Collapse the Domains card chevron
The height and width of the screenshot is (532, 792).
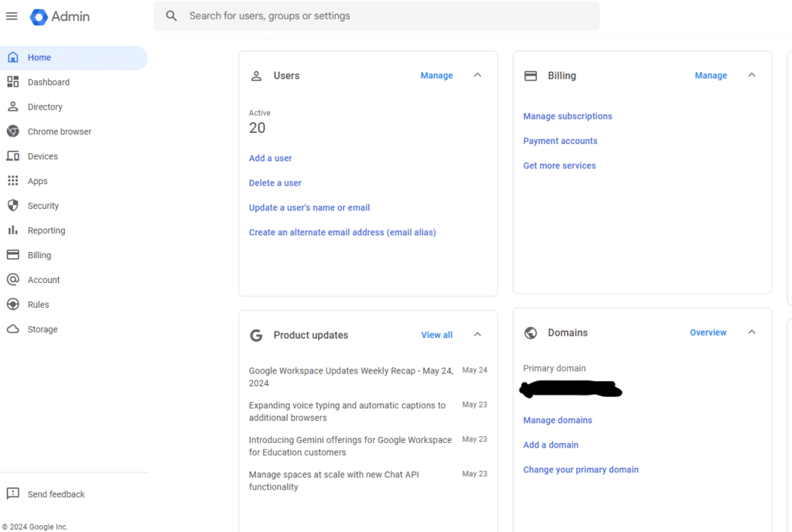[752, 332]
